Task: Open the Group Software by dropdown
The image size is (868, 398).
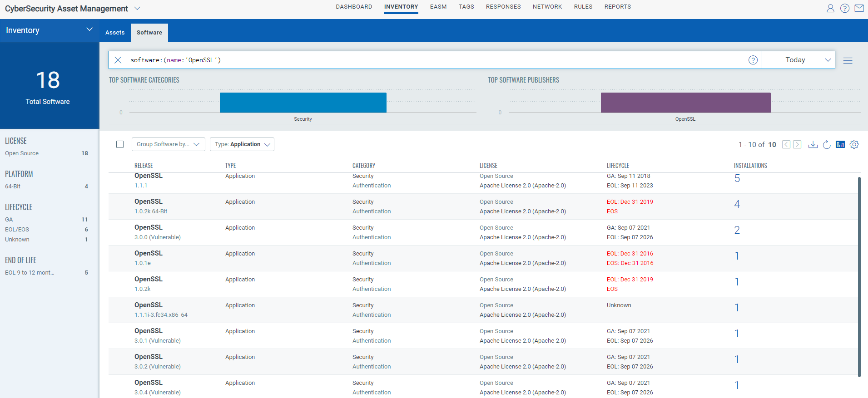Action: click(x=169, y=144)
